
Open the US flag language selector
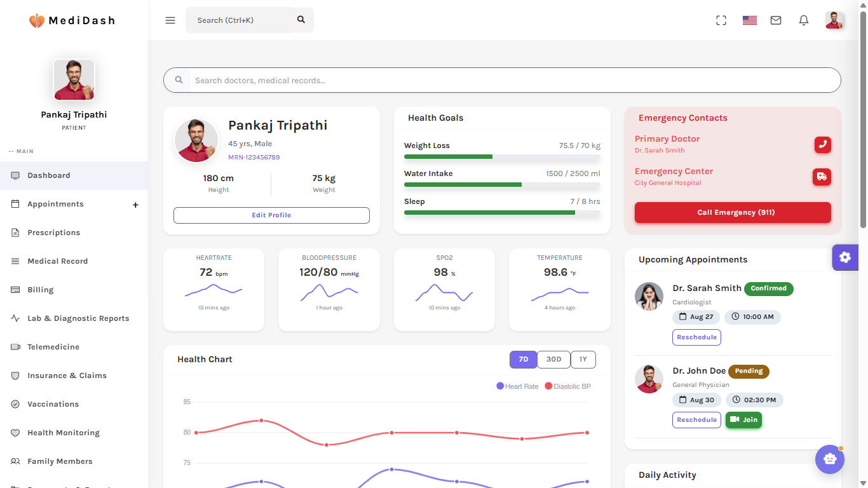[750, 20]
